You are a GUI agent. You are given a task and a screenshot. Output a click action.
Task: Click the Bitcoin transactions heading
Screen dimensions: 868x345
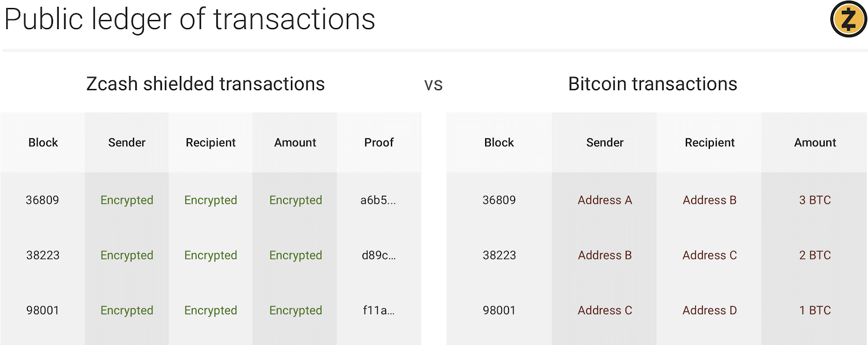[652, 84]
